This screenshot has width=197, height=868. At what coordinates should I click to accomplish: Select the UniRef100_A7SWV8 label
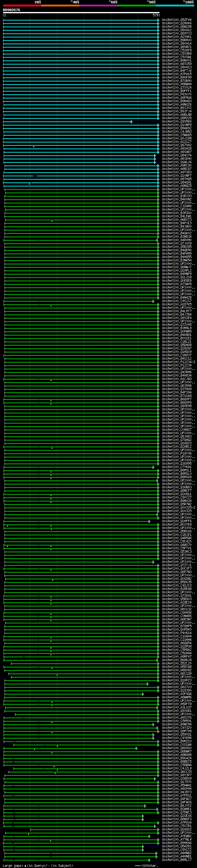point(177,284)
